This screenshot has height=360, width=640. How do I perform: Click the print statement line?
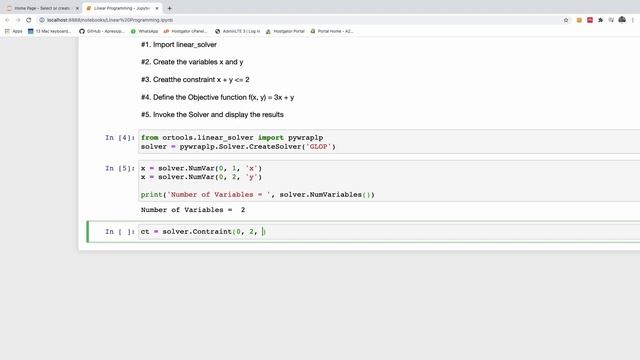[258, 195]
